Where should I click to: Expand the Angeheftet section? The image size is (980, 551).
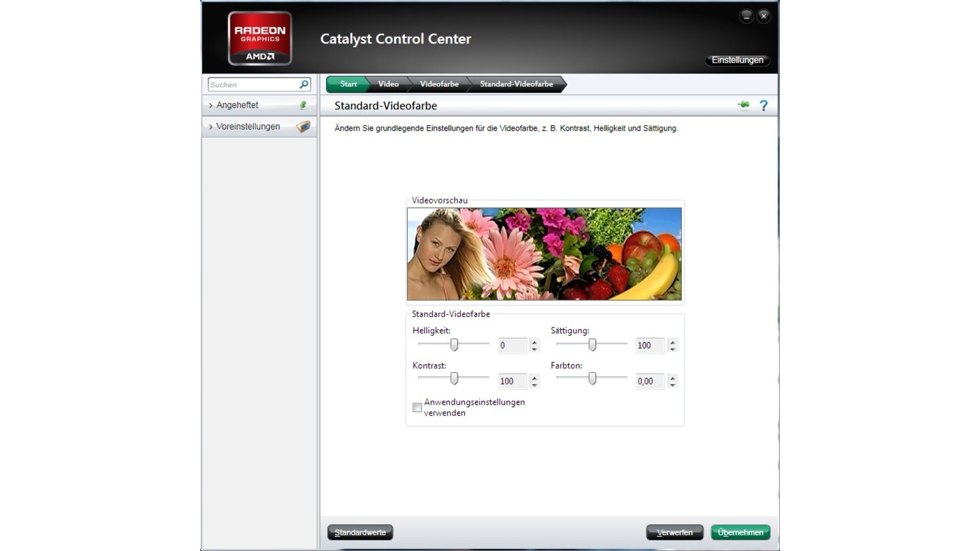coord(259,105)
